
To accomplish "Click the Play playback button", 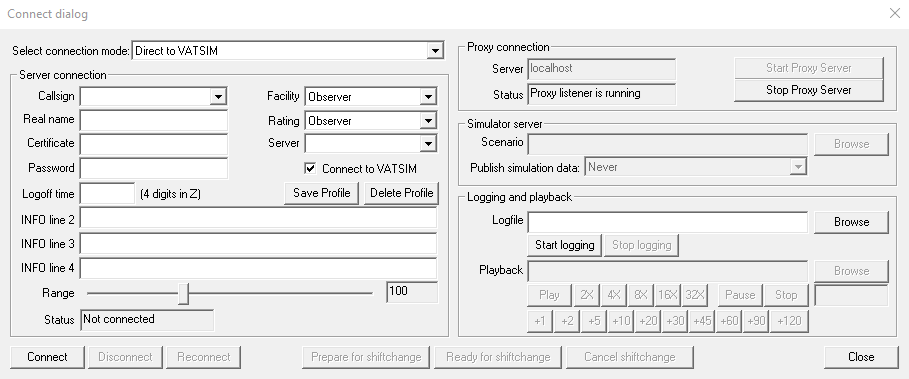I will point(549,295).
